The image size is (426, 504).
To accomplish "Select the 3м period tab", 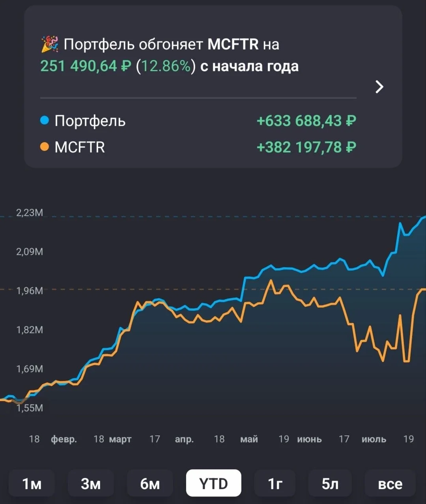I will pos(91,483).
